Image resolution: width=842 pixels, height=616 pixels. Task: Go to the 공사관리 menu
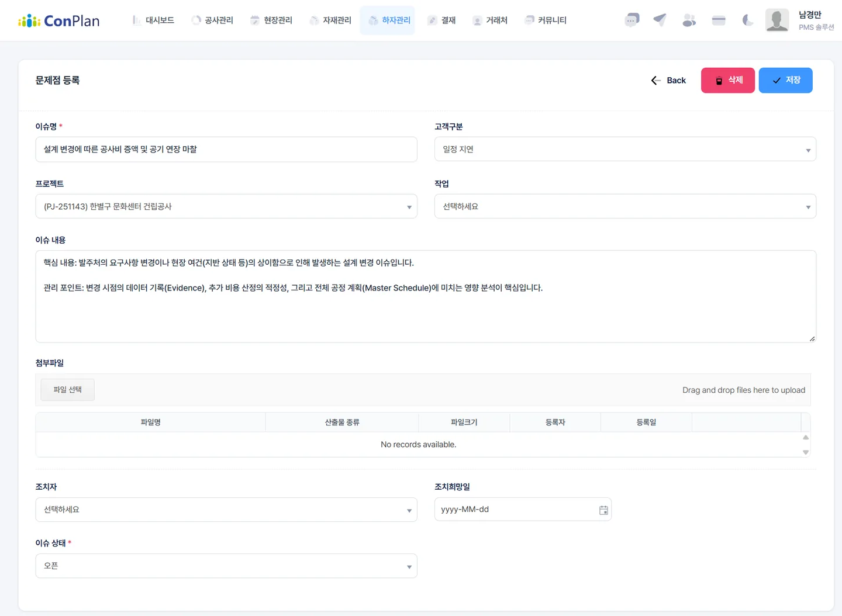[x=212, y=20]
